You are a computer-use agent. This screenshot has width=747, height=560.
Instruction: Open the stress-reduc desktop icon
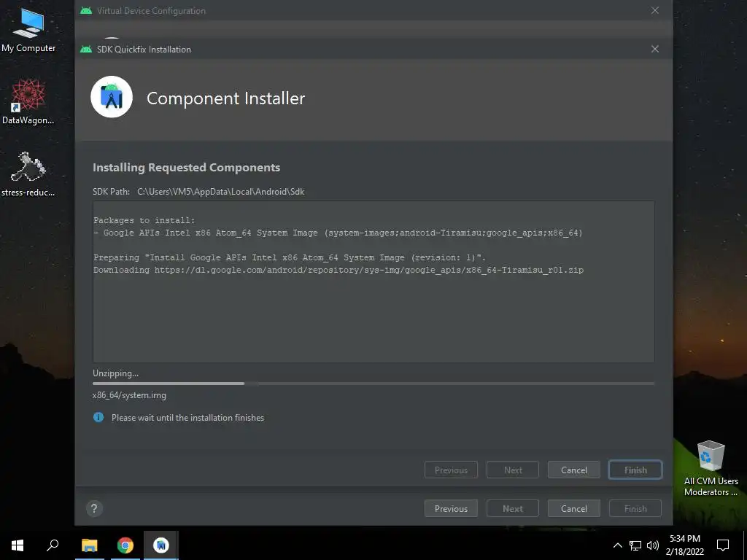(x=28, y=174)
